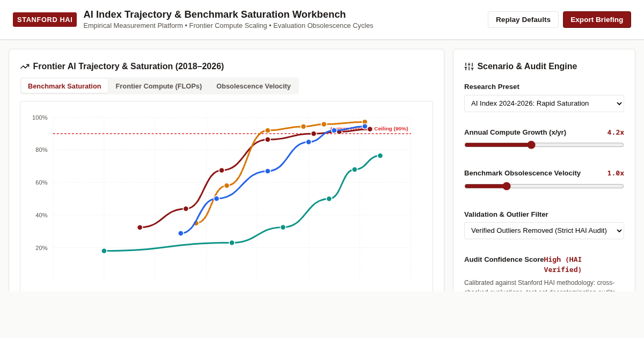Open the Validation & Outlier Filter dropdown
The width and height of the screenshot is (644, 338).
point(544,231)
